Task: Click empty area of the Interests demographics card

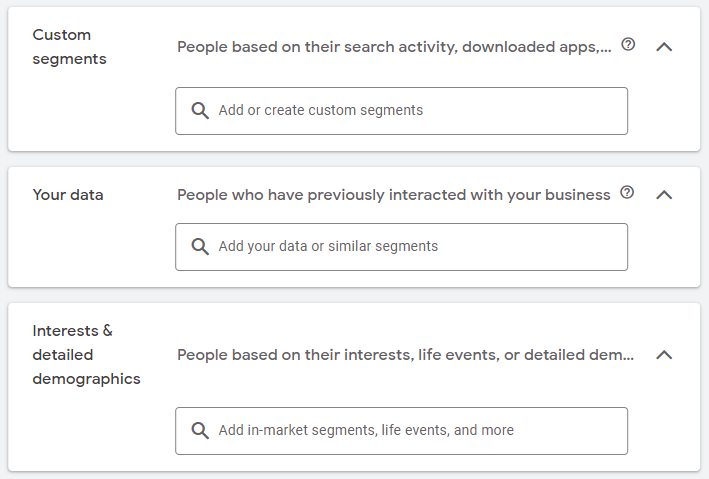Action: (x=90, y=430)
